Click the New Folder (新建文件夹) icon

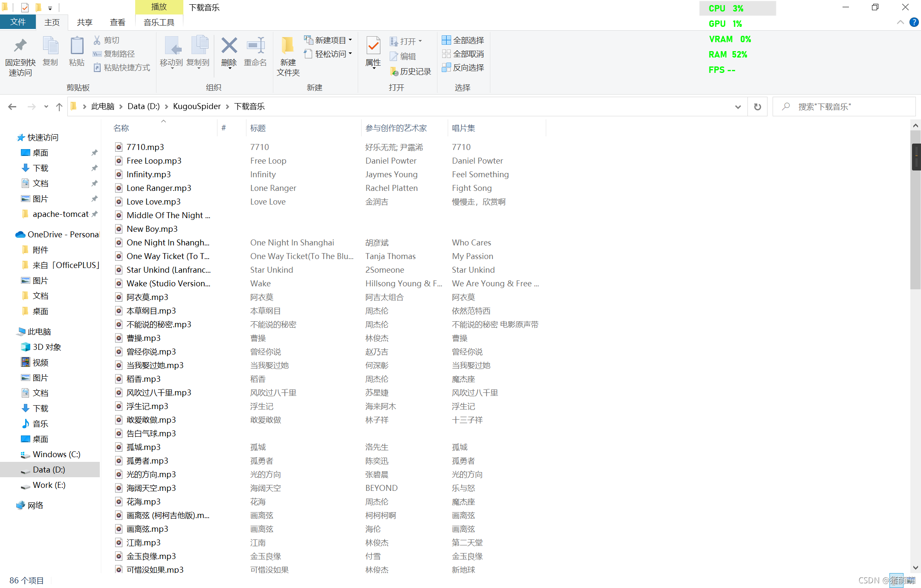(288, 46)
